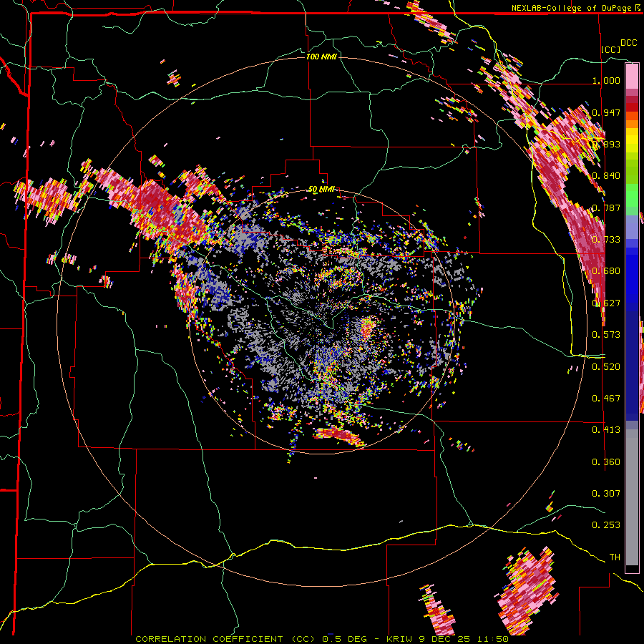Click the [CC] legend header label
The image size is (644, 644).
pos(610,49)
